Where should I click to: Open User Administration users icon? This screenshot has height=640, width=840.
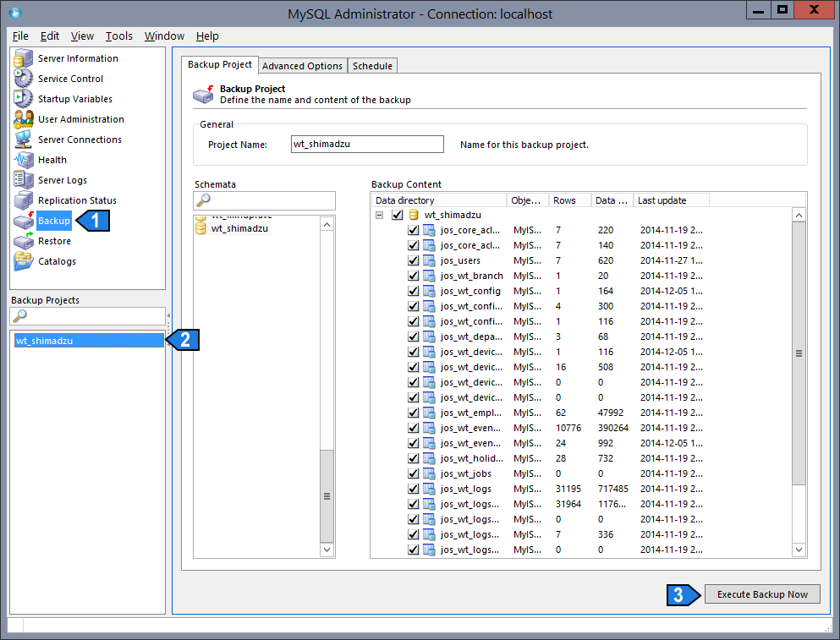pyautogui.click(x=23, y=119)
